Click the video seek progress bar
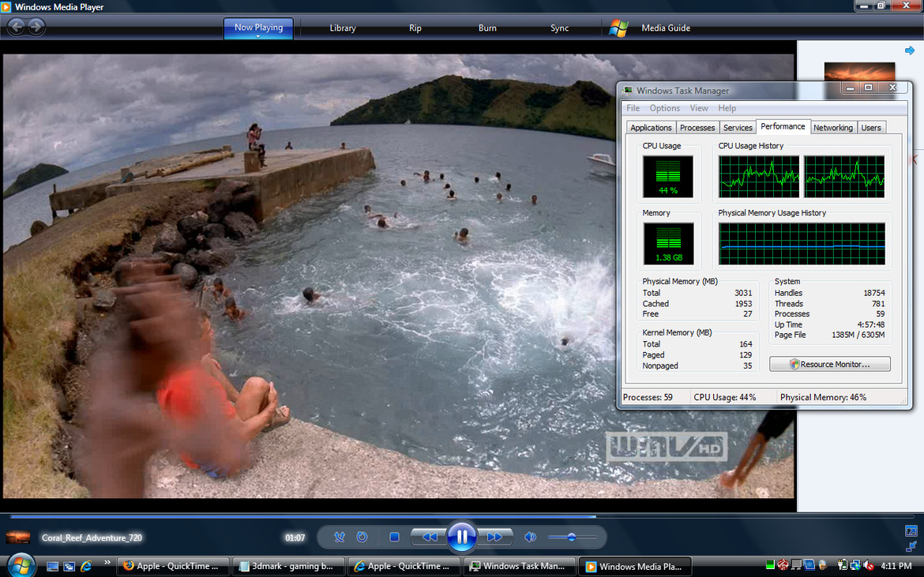Viewport: 924px width, 577px height. coord(461,516)
